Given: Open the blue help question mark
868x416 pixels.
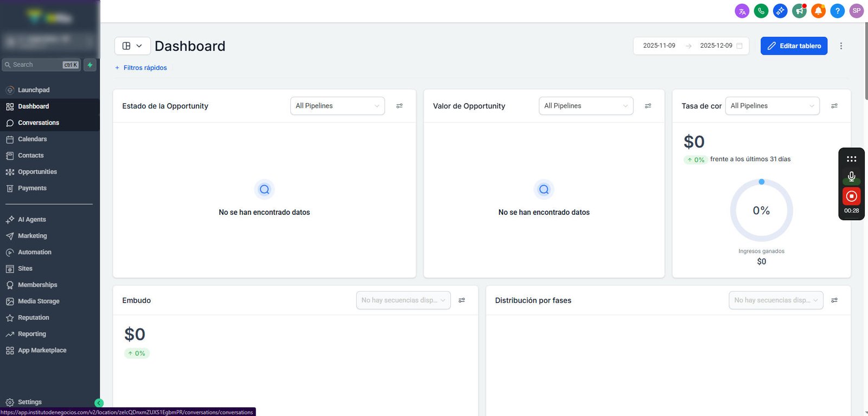Looking at the screenshot, I should [x=838, y=11].
